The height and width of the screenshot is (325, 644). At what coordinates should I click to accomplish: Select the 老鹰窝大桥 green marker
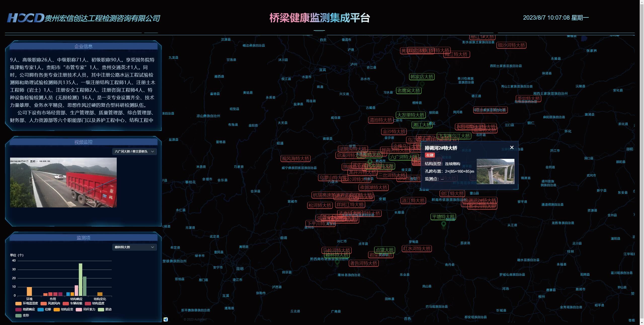tap(409, 91)
